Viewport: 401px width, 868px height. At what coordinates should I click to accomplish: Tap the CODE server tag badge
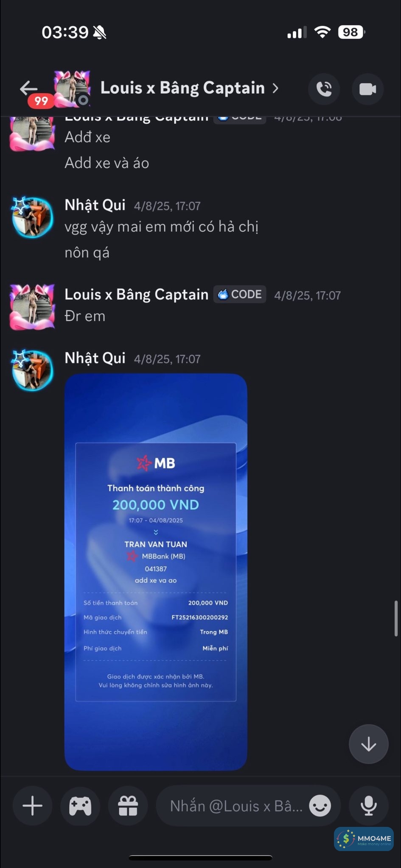tap(240, 295)
